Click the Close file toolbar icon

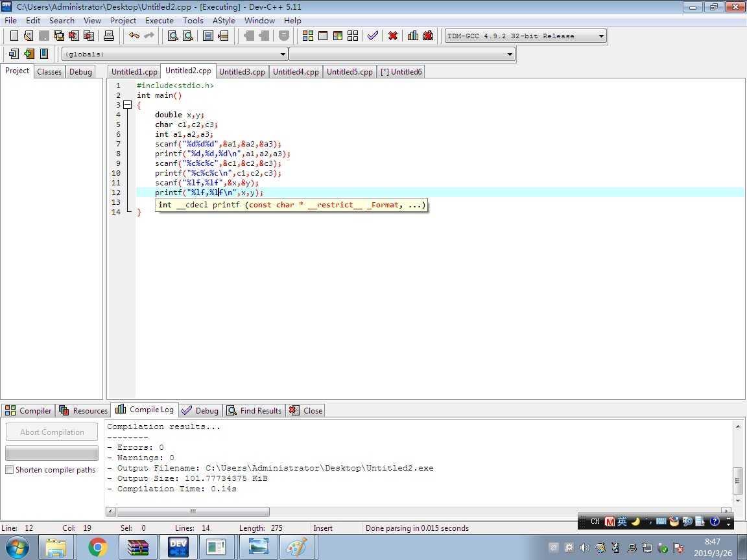pos(73,36)
